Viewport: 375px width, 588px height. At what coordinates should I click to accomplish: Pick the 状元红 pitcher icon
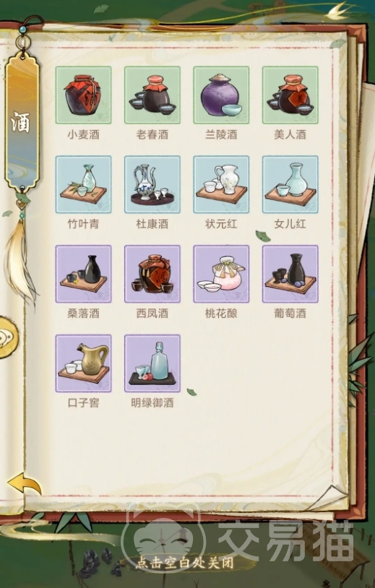tap(221, 184)
